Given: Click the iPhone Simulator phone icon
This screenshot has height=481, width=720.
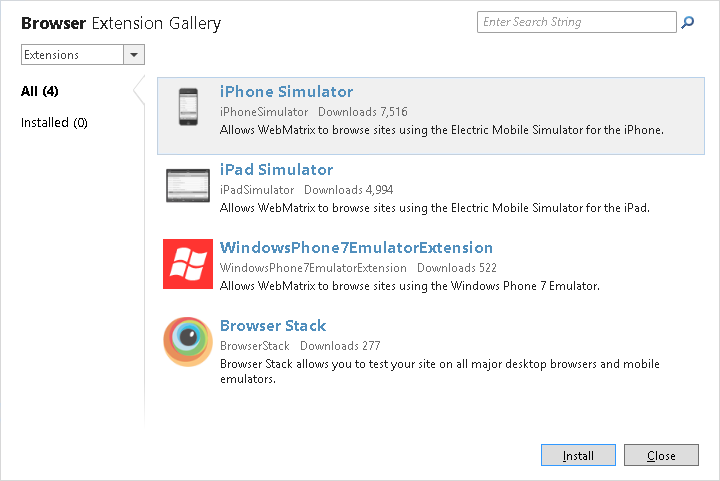Looking at the screenshot, I should 187,107.
